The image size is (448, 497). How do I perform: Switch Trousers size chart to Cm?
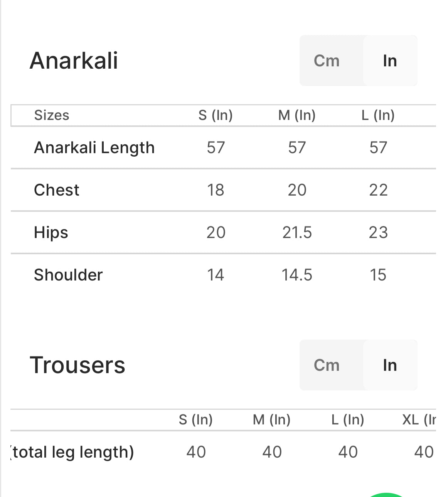click(x=327, y=365)
